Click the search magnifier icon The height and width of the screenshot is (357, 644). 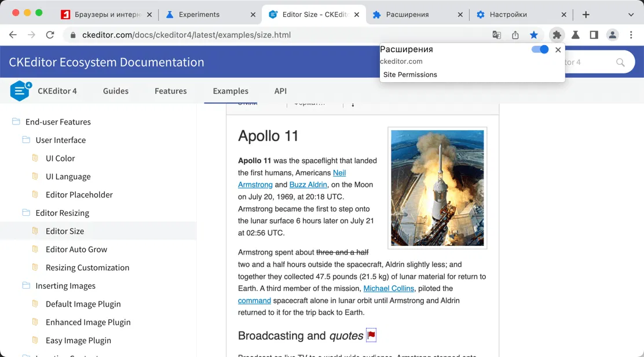click(x=620, y=62)
